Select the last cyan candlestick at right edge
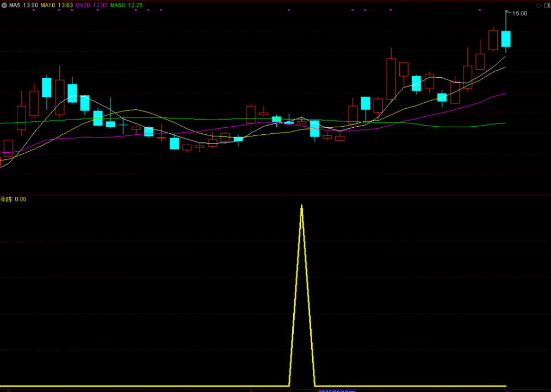Image resolution: width=551 pixels, height=392 pixels. pos(506,39)
